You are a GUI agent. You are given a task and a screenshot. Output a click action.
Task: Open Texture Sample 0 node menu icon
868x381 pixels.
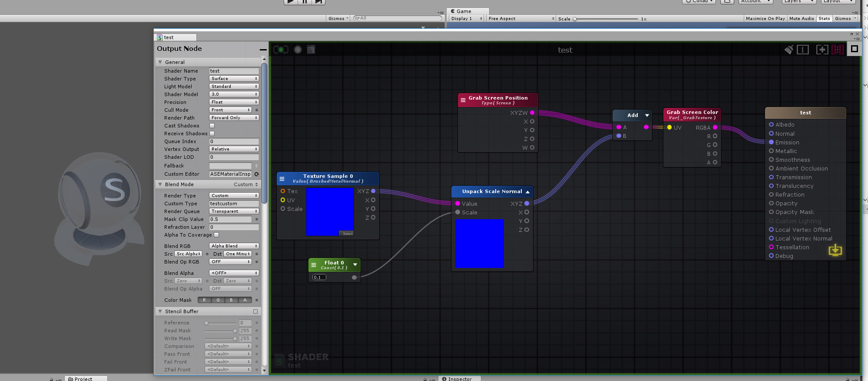pyautogui.click(x=282, y=179)
